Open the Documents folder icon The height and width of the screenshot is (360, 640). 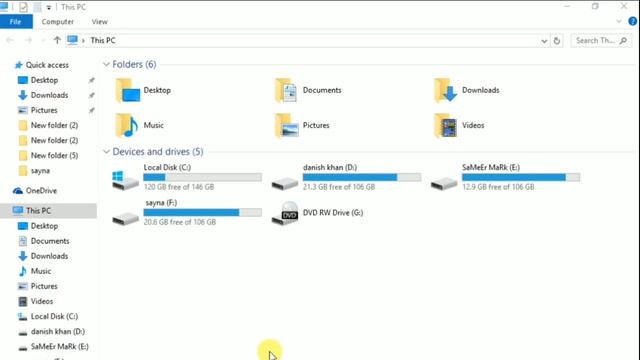tap(286, 90)
